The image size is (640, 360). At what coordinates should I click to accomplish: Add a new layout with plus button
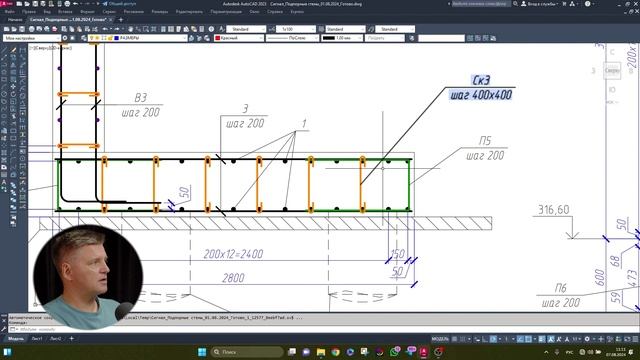point(71,338)
